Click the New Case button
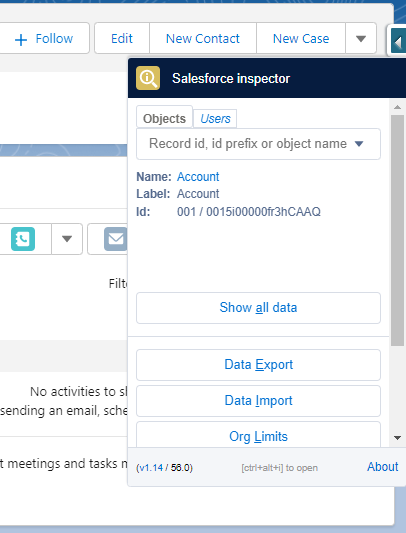Viewport: 406px width, 533px height. click(301, 38)
